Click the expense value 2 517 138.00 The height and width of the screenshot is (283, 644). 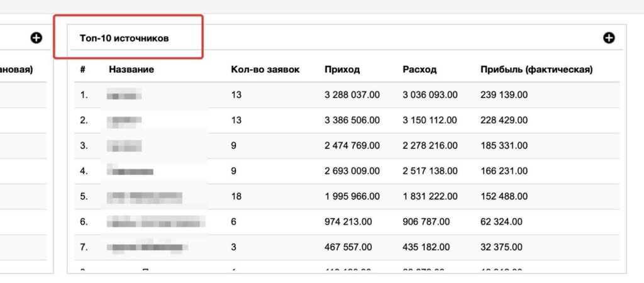[430, 171]
